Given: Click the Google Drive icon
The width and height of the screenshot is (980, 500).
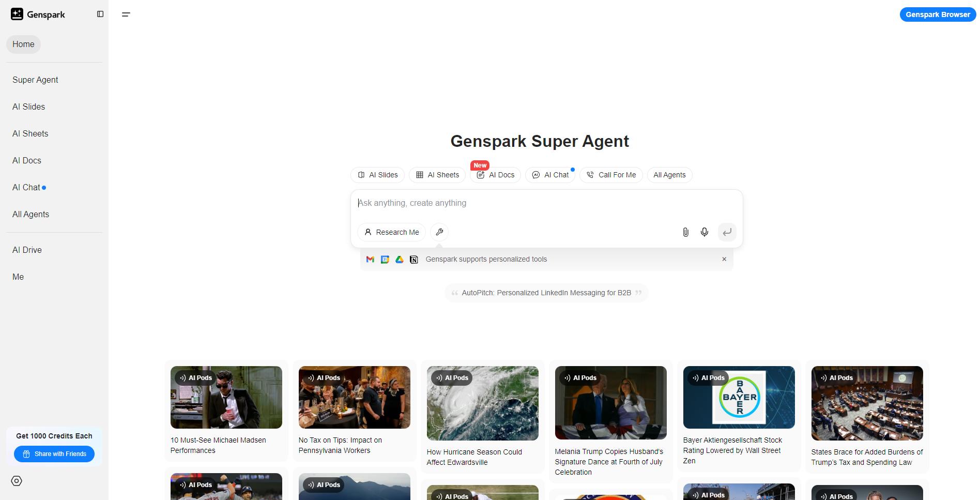Looking at the screenshot, I should [x=400, y=260].
